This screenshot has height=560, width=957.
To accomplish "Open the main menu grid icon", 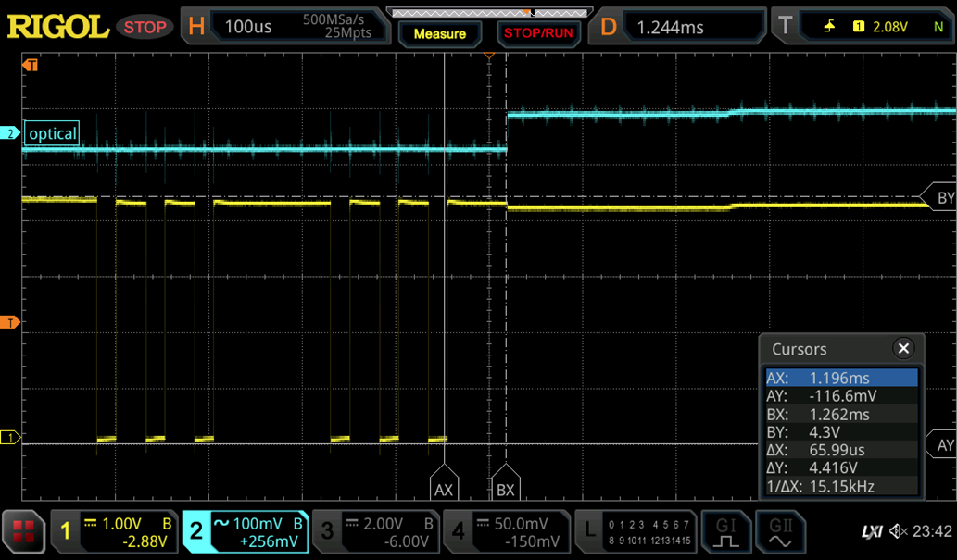I will click(23, 531).
